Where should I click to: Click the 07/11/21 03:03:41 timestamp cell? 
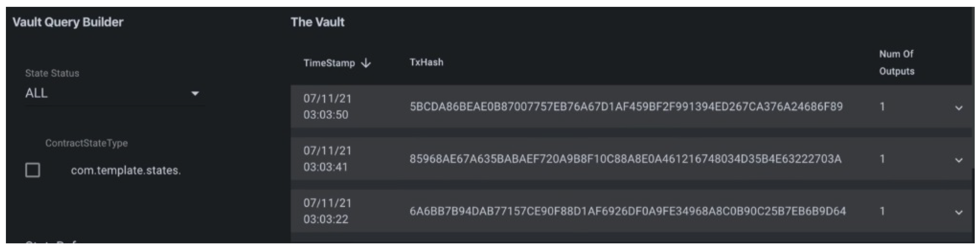coord(327,159)
